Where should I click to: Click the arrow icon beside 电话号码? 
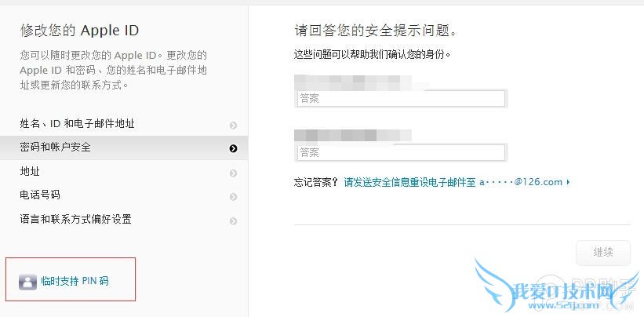point(233,196)
